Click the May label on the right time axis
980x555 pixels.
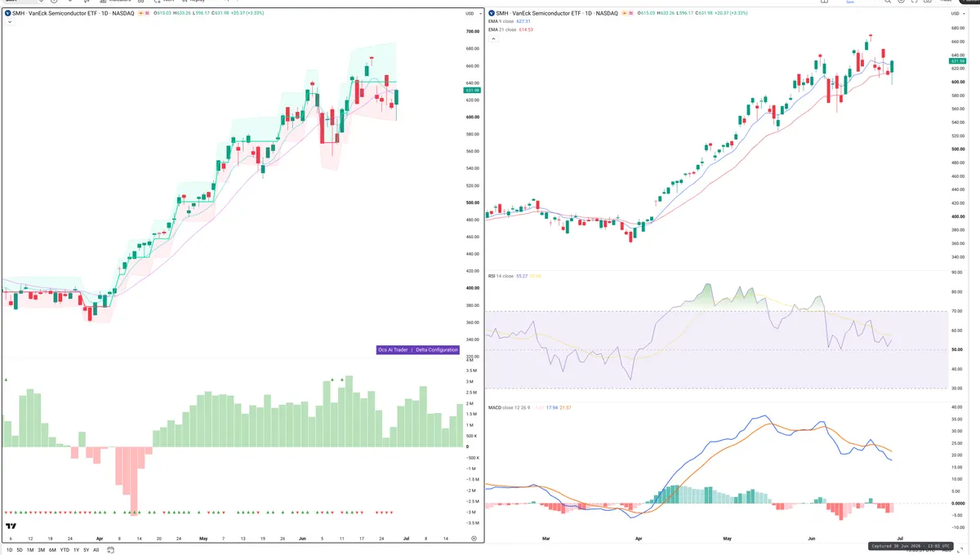pos(726,539)
